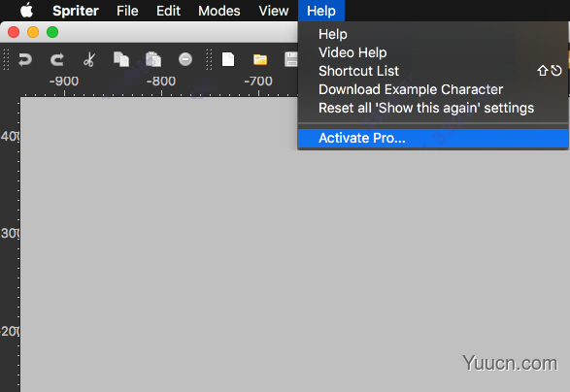The width and height of the screenshot is (570, 392).
Task: Close the window with red button
Action: tap(14, 32)
